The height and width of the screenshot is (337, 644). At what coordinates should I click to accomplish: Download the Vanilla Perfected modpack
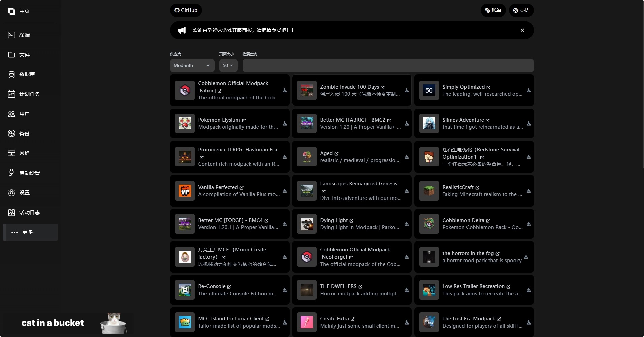(x=285, y=191)
